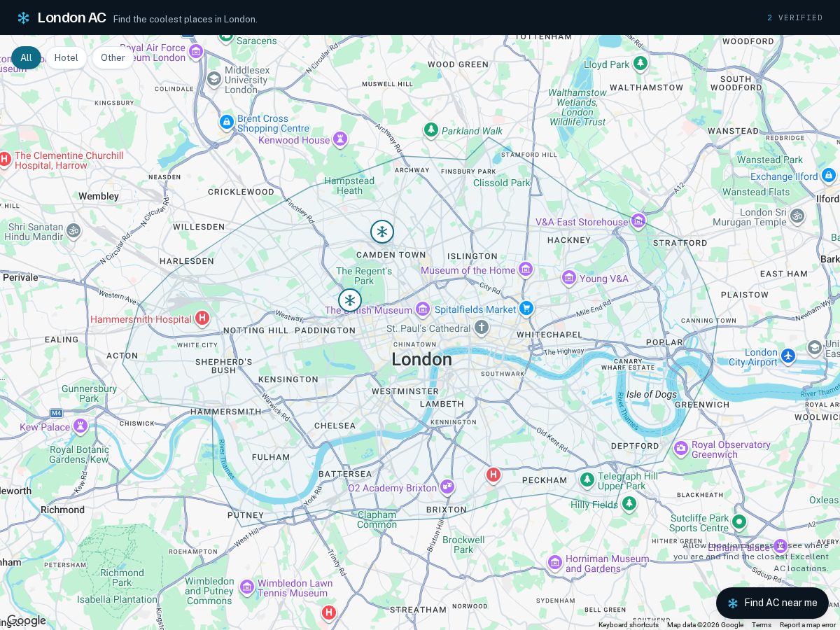840x630 pixels.
Task: Click the Google logo on the map
Action: pyautogui.click(x=26, y=620)
